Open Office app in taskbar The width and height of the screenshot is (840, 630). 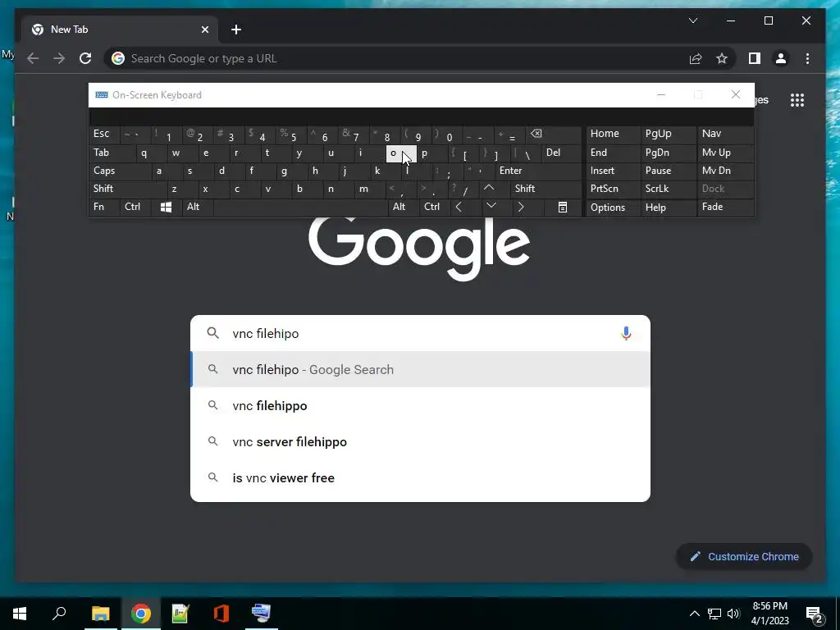coord(221,614)
